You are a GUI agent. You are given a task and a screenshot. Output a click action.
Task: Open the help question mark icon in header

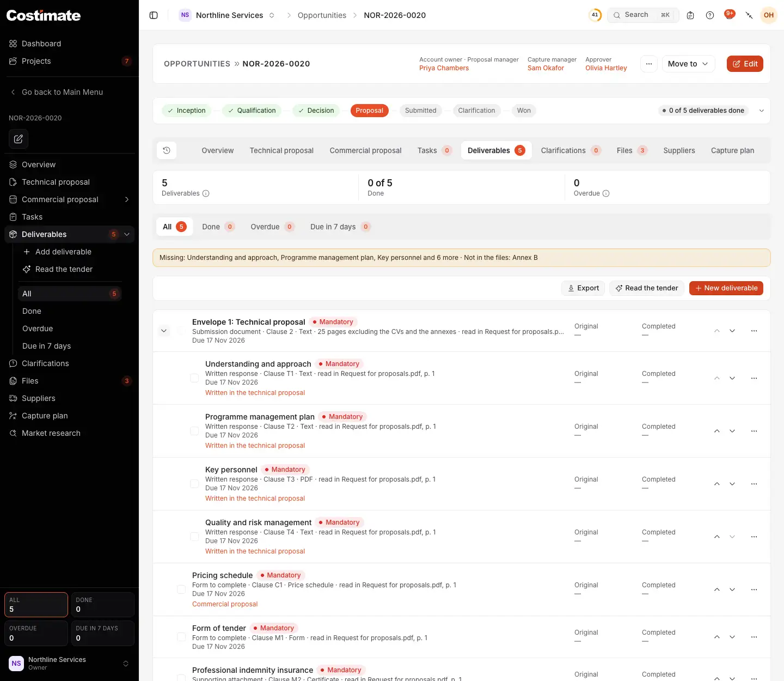[710, 15]
